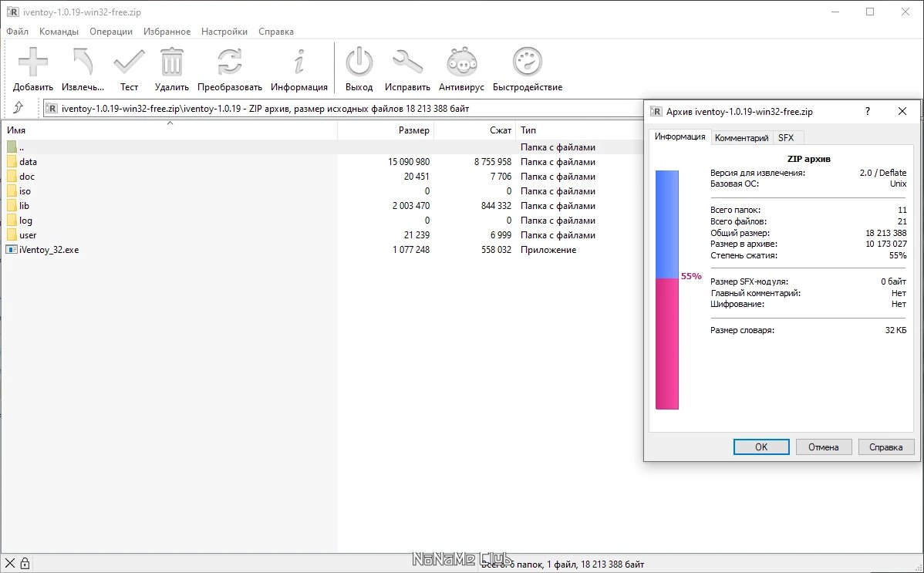Click the Отмена button

pos(824,447)
